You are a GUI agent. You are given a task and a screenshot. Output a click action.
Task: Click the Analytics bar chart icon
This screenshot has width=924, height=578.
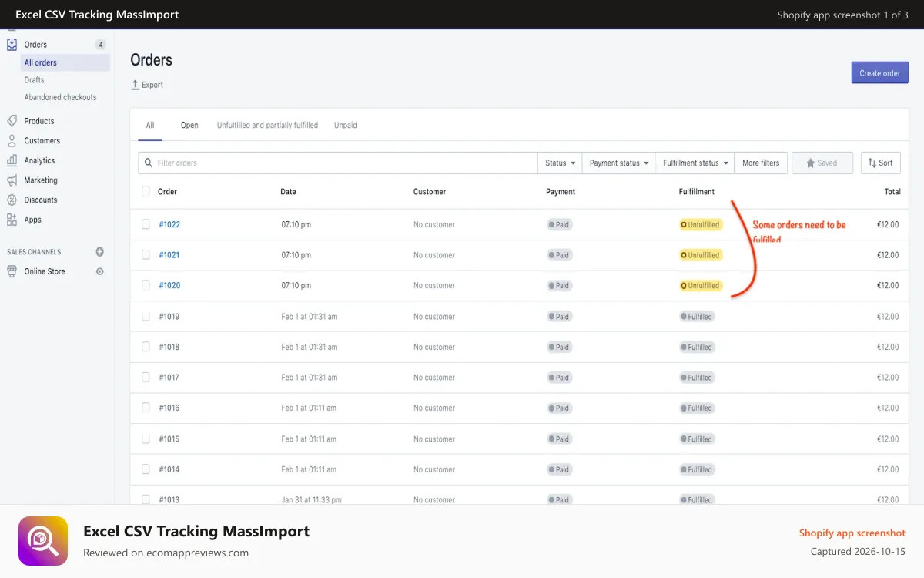[x=12, y=160]
